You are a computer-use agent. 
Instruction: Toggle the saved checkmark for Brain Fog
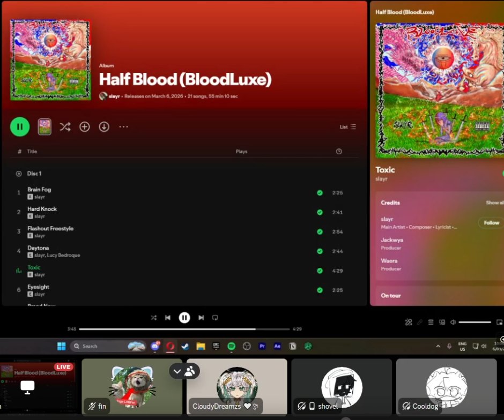click(320, 193)
